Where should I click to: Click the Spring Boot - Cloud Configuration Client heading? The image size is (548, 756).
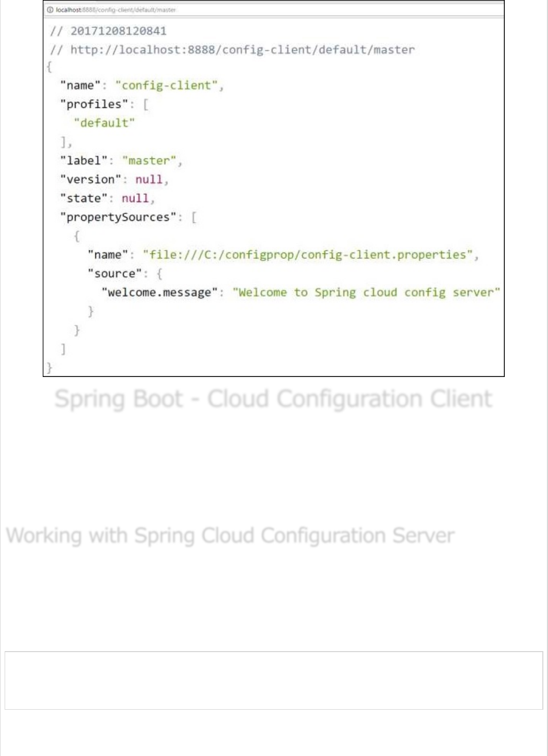(273, 400)
